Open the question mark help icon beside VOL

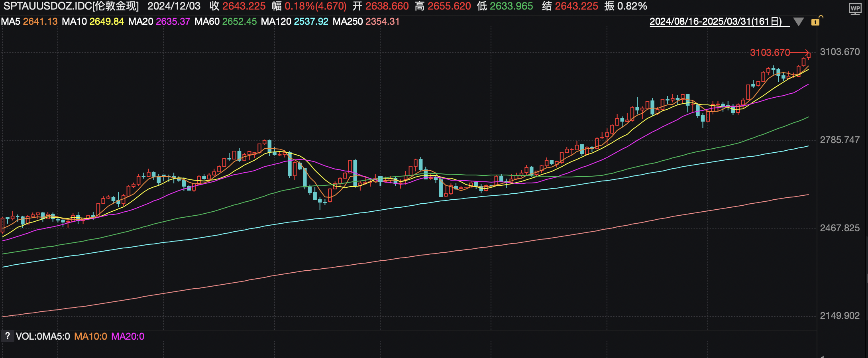tap(7, 336)
